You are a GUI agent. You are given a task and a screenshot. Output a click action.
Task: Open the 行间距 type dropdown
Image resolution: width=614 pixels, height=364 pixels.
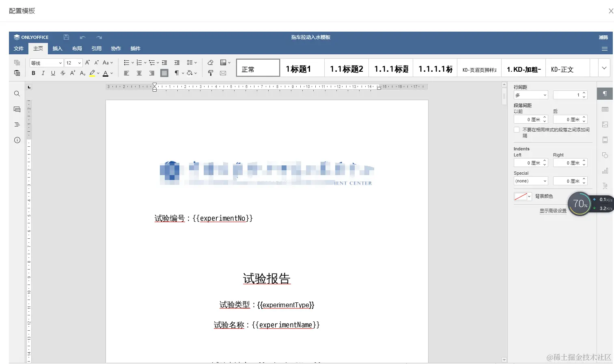(x=531, y=95)
